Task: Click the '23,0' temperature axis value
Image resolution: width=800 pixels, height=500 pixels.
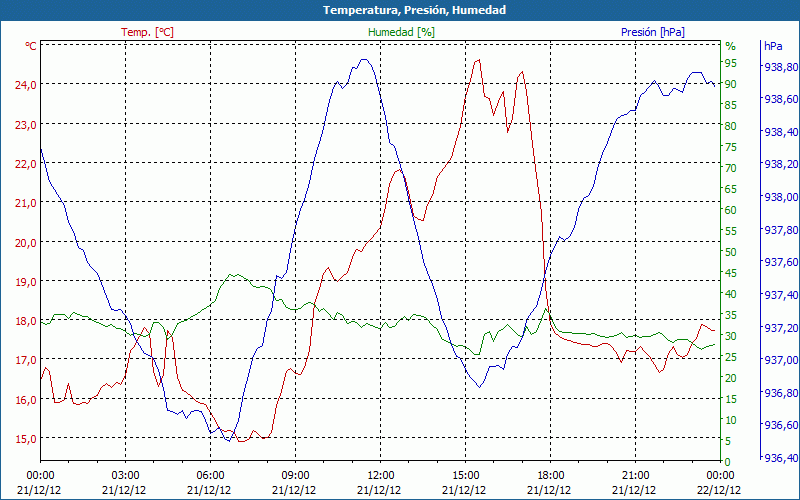Action: tap(26, 124)
